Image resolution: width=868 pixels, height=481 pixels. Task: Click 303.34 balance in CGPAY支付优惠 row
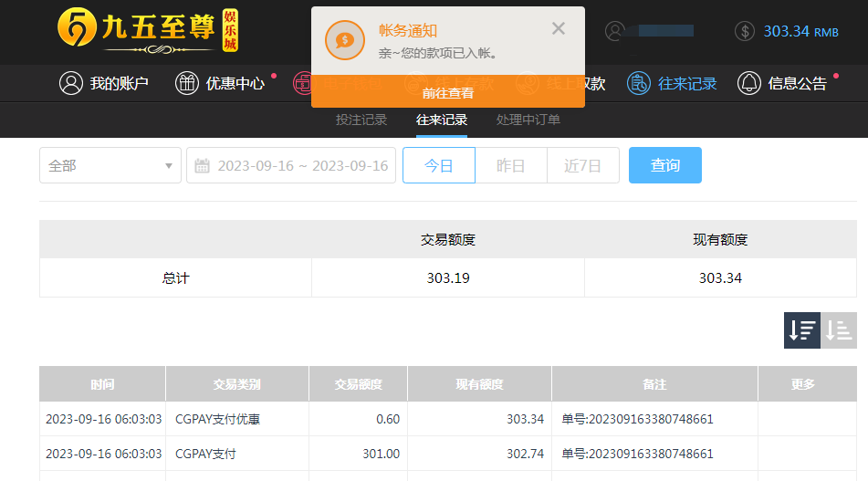coord(526,419)
